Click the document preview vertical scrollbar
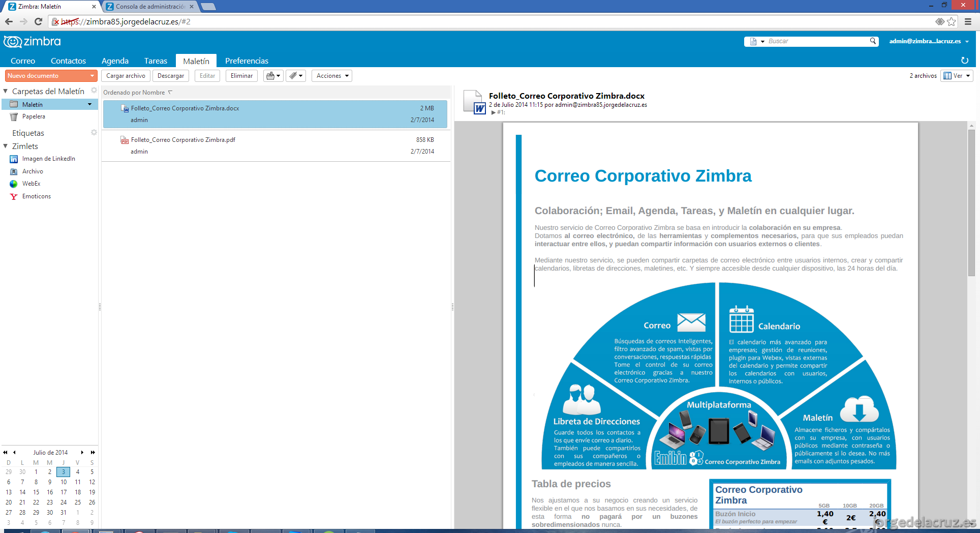 [x=971, y=202]
